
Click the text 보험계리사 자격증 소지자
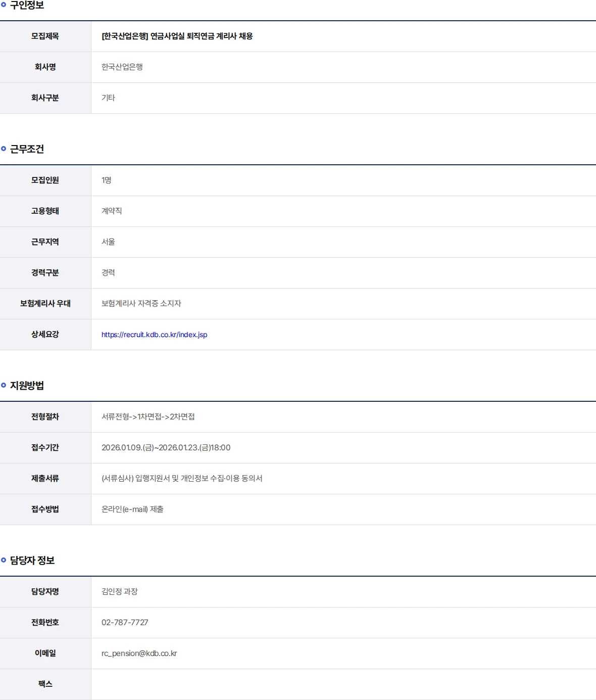click(x=141, y=304)
